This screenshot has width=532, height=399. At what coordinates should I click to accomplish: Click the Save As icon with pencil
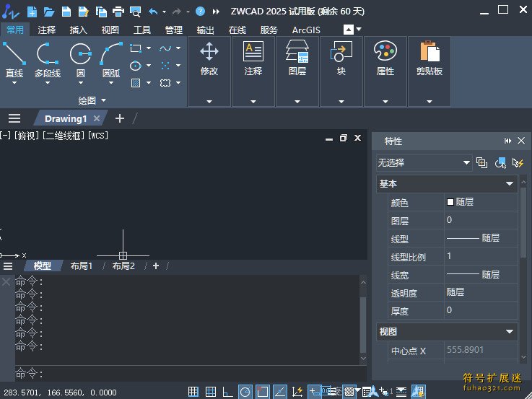(x=83, y=12)
